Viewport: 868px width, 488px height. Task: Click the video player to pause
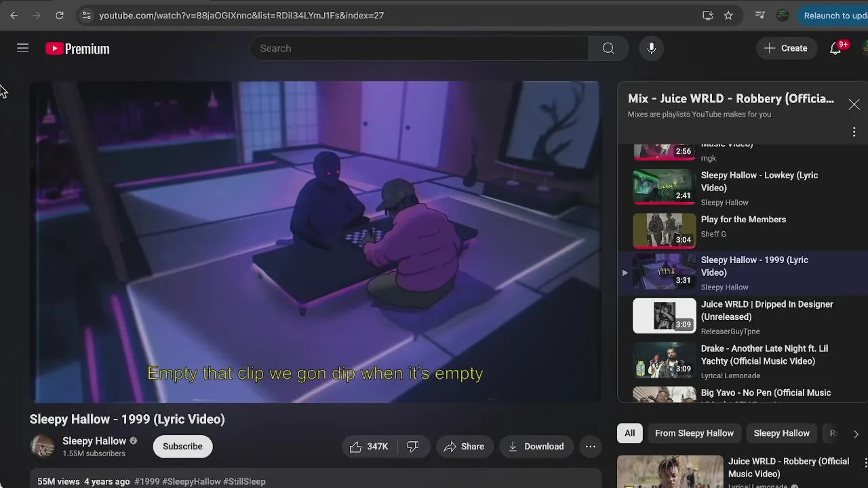click(315, 242)
